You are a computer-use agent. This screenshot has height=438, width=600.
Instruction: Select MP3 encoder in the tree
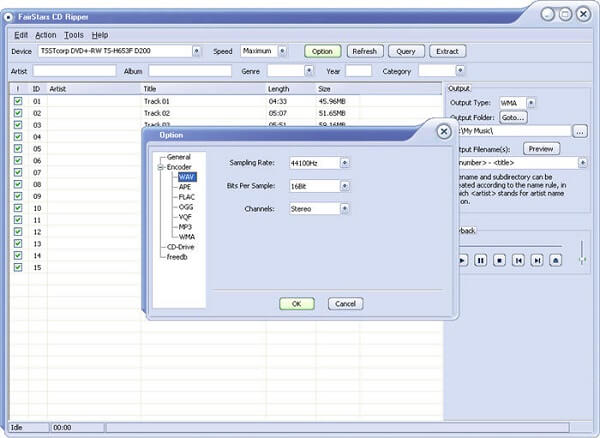coord(185,227)
